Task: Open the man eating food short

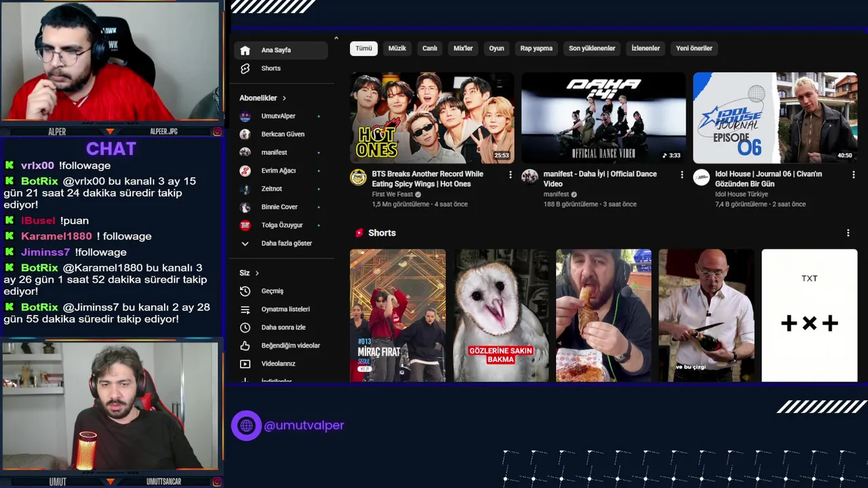Action: [604, 315]
